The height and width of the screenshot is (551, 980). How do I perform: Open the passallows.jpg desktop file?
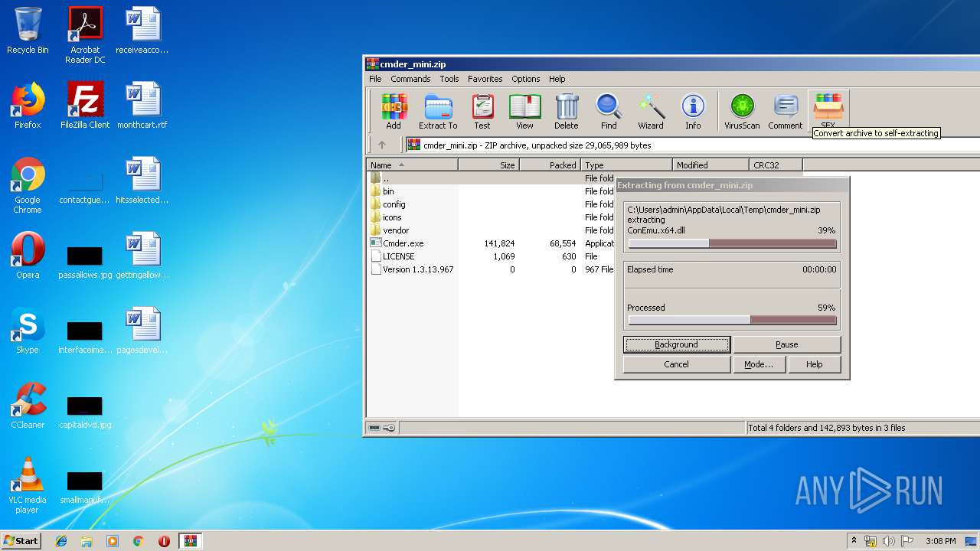85,262
